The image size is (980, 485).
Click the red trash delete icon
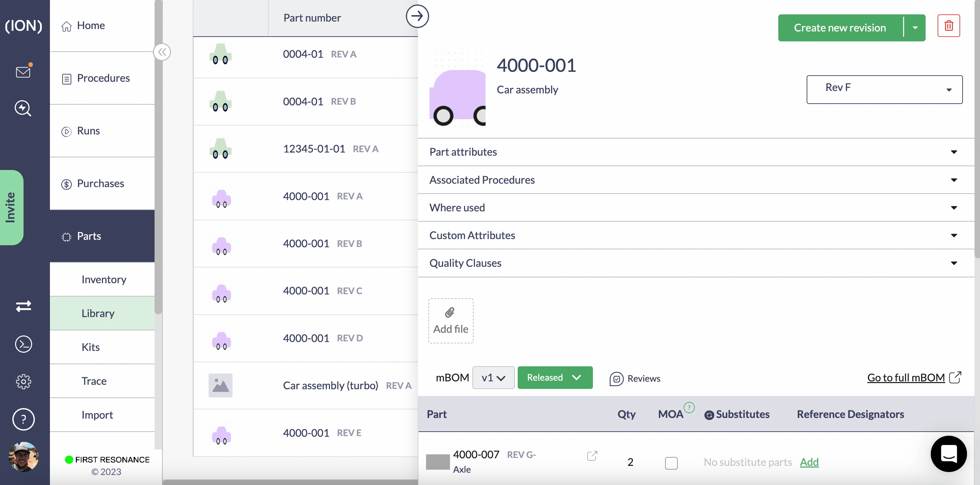click(x=949, y=26)
